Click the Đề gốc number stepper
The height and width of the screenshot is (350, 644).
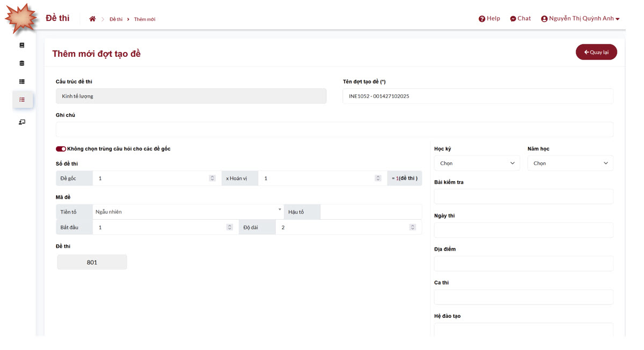212,178
